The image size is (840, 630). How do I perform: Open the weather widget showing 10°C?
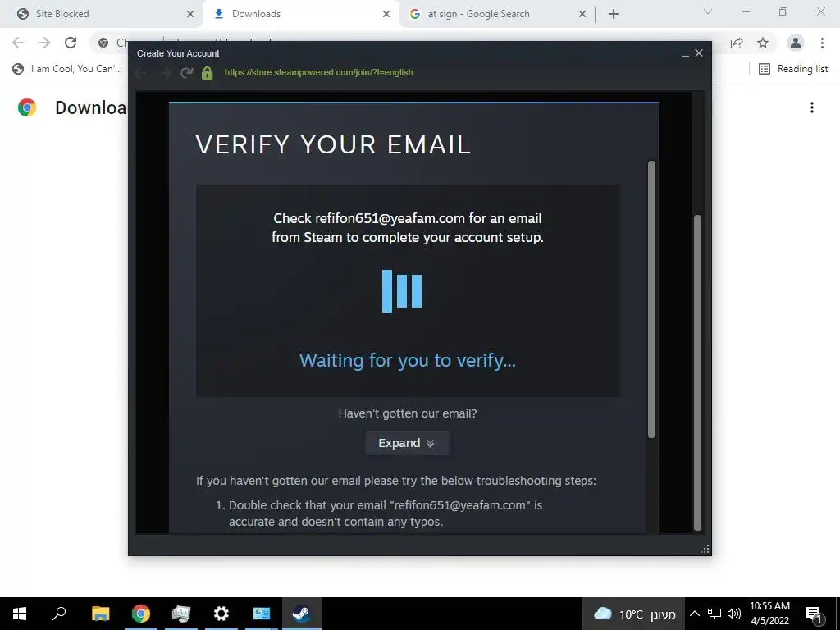(x=634, y=614)
